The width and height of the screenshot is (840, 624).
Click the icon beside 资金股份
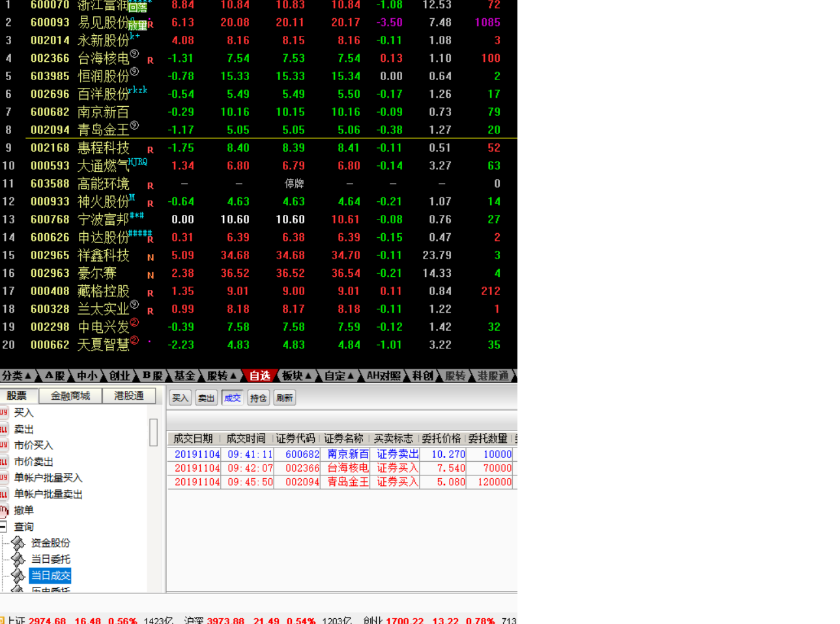point(18,543)
